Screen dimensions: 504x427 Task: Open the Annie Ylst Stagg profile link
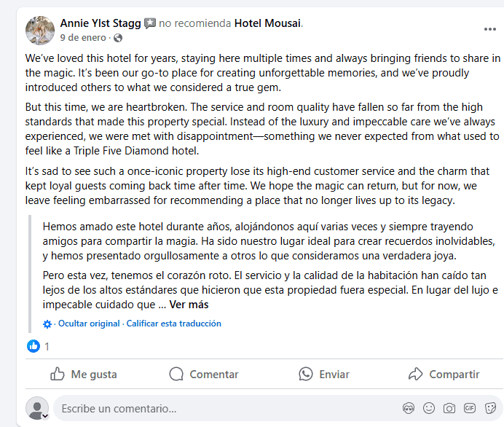101,23
